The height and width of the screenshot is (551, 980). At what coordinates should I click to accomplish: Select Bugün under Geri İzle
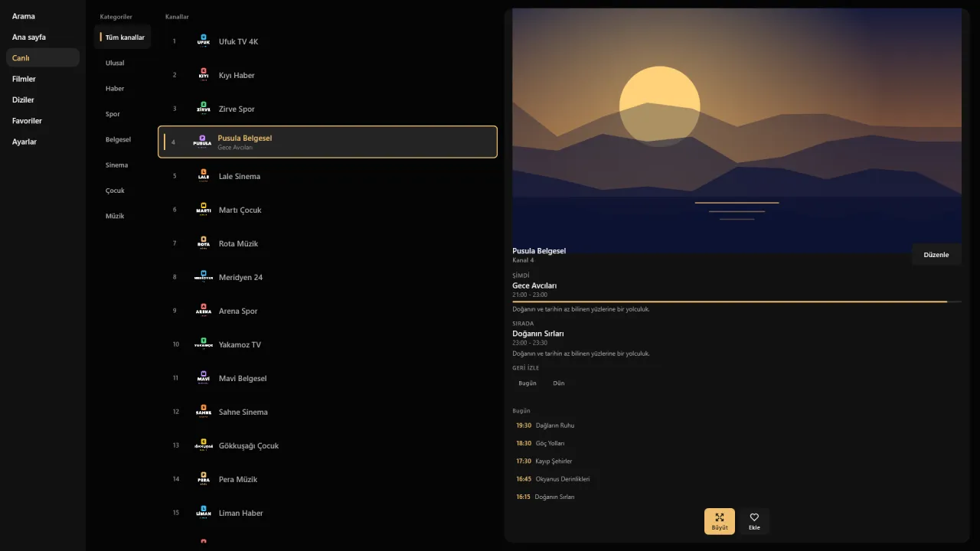[x=528, y=383]
